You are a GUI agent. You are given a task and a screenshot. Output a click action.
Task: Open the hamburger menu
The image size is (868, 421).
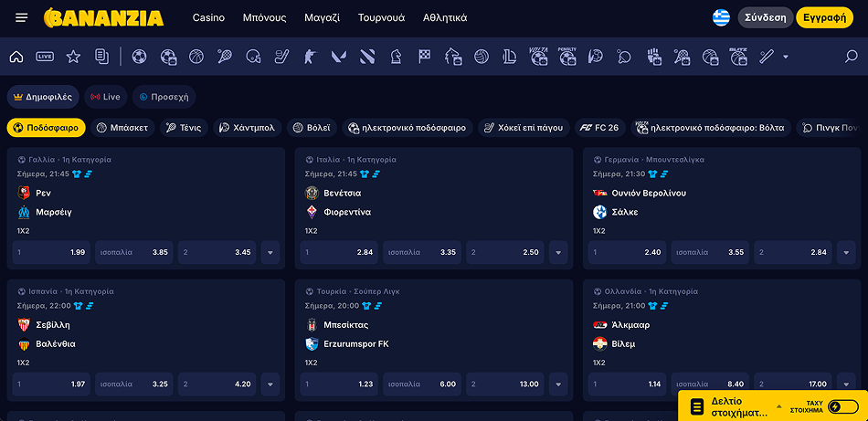tap(22, 17)
